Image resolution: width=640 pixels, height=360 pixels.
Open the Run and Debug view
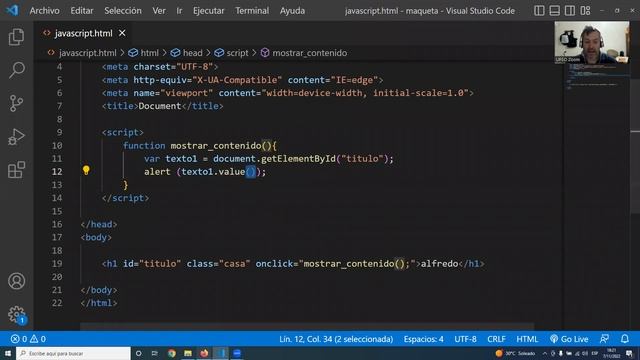coord(16,137)
